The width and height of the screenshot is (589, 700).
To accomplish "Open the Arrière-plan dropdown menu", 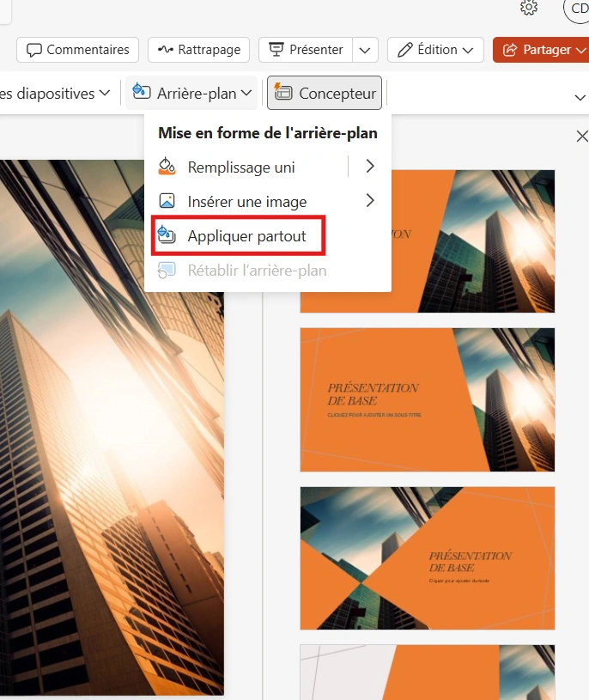I will 191,93.
